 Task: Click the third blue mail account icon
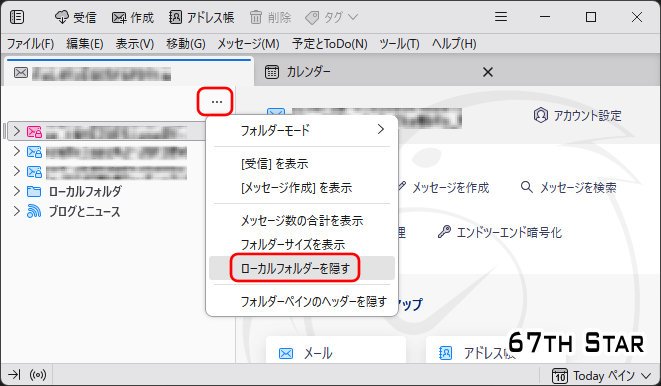34,172
